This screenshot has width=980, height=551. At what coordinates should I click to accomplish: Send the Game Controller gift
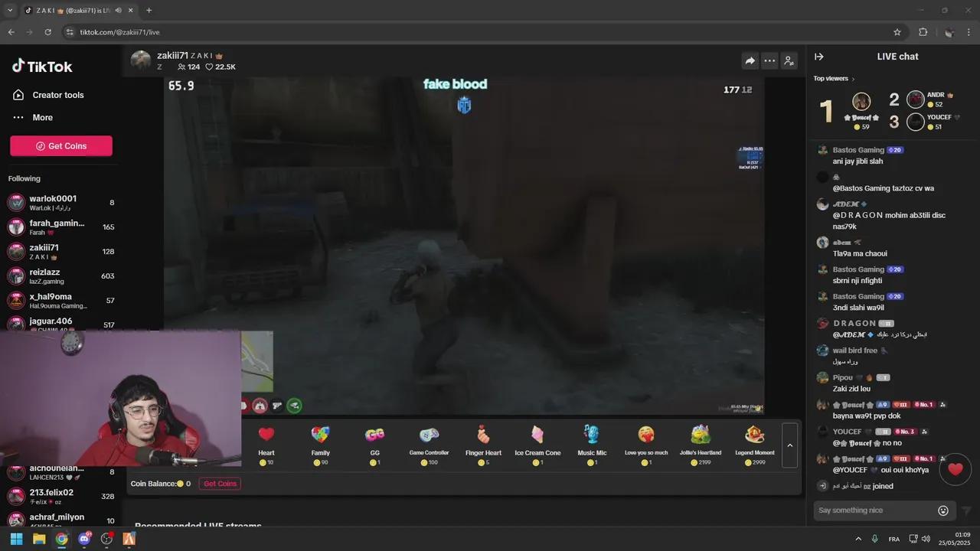tap(429, 445)
